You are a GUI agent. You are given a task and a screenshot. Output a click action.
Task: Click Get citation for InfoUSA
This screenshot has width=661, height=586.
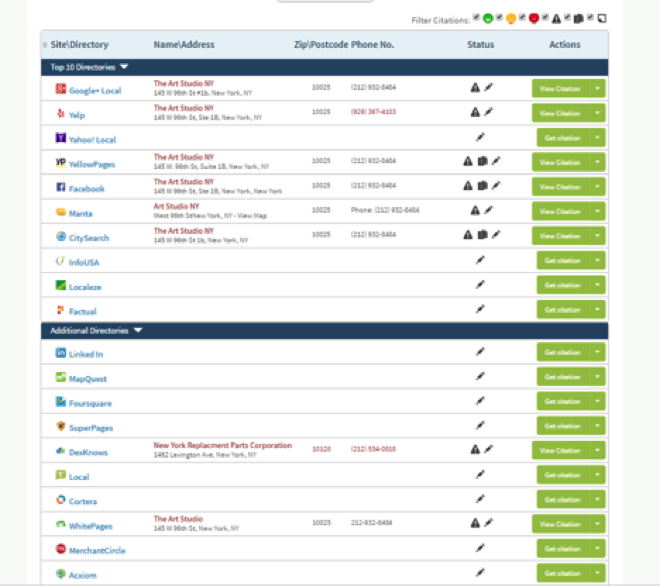561,260
